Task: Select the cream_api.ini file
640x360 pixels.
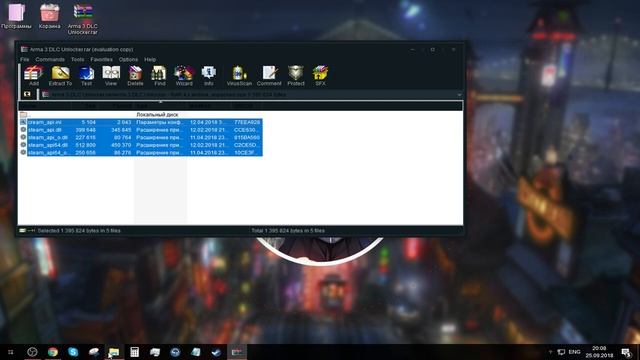Action: pyautogui.click(x=141, y=122)
